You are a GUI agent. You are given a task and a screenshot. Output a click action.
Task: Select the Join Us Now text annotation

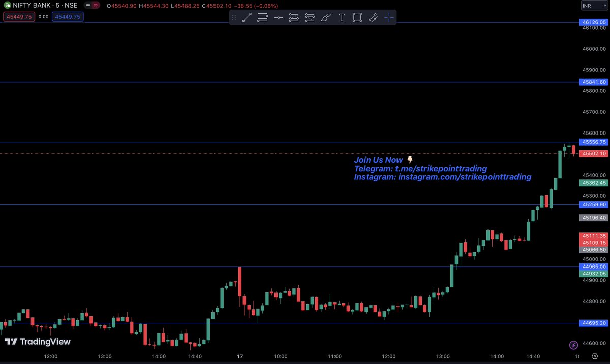(384, 160)
